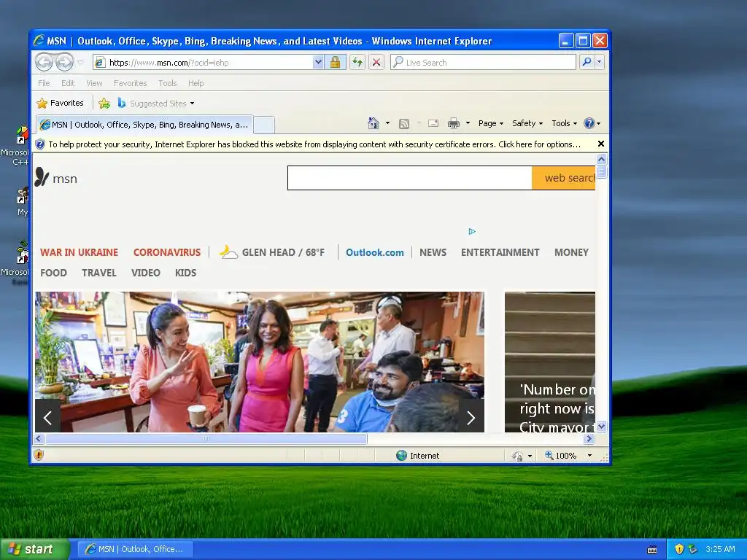The height and width of the screenshot is (560, 747).
Task: Open a new blank tab
Action: (264, 125)
